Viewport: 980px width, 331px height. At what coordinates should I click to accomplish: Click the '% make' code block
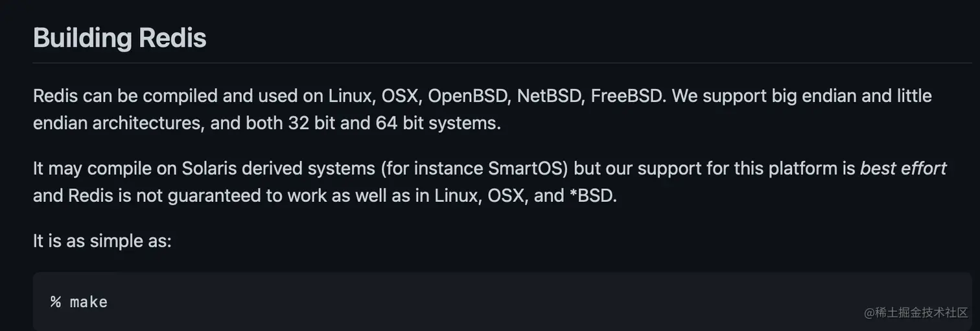tap(454, 302)
